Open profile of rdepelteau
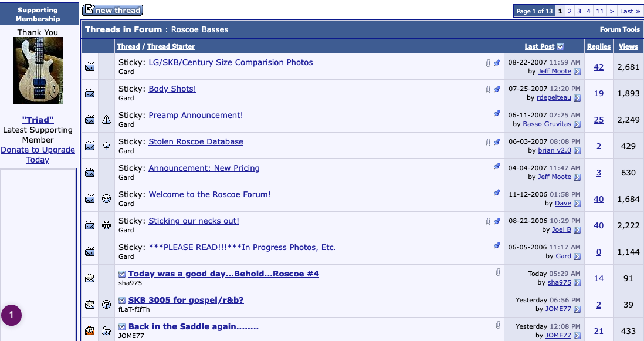Viewport: 644px width, 341px height. (554, 98)
